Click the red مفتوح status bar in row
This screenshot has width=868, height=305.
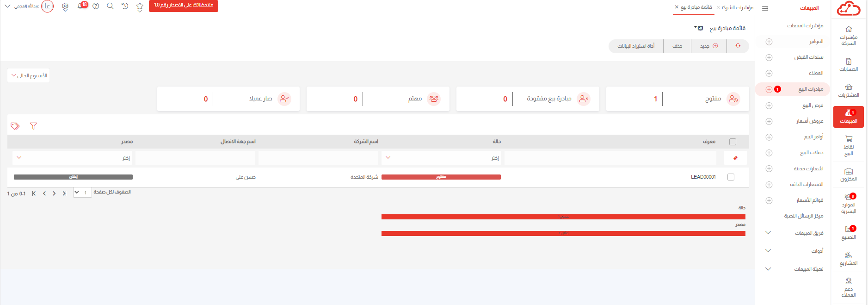pos(441,177)
